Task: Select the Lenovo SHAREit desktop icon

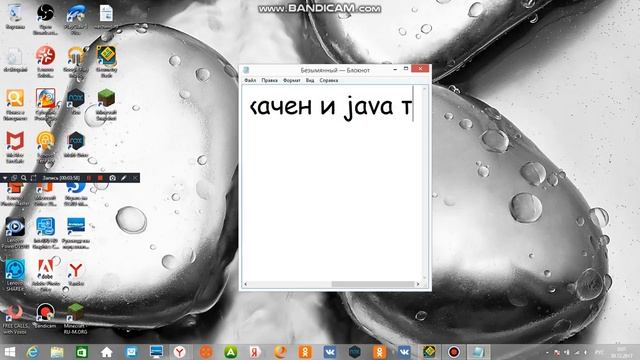Action: point(15,275)
